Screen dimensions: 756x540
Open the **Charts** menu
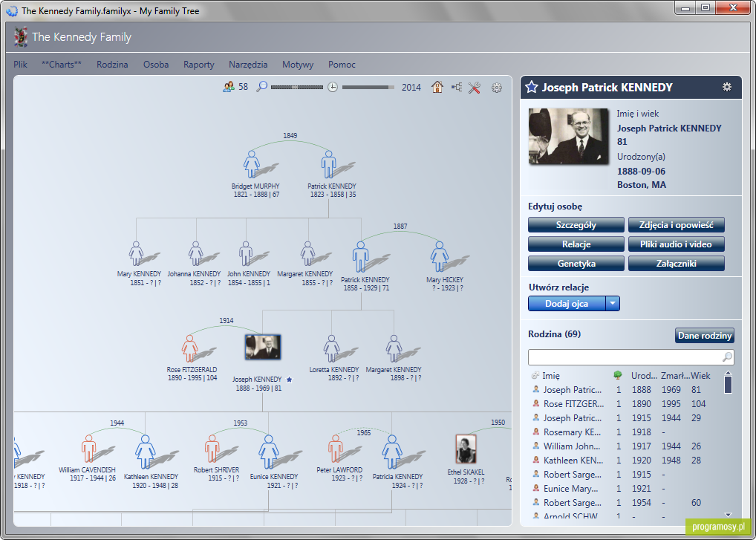pos(62,65)
